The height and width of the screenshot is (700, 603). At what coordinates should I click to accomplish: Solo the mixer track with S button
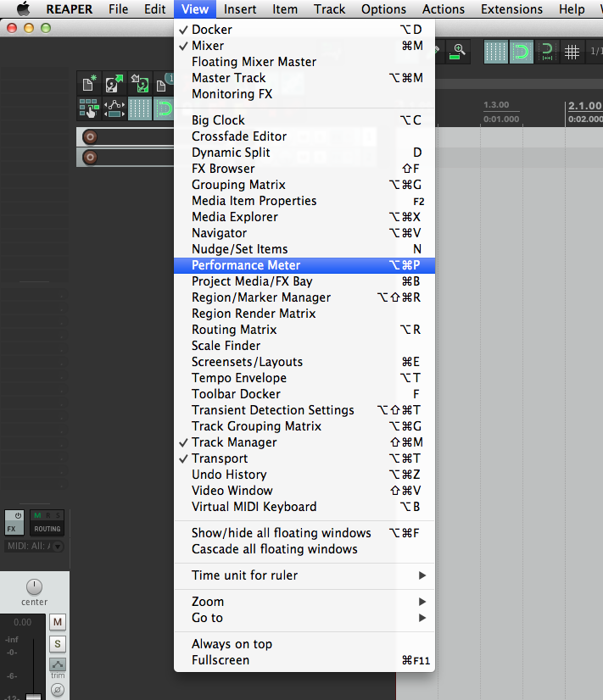(58, 644)
